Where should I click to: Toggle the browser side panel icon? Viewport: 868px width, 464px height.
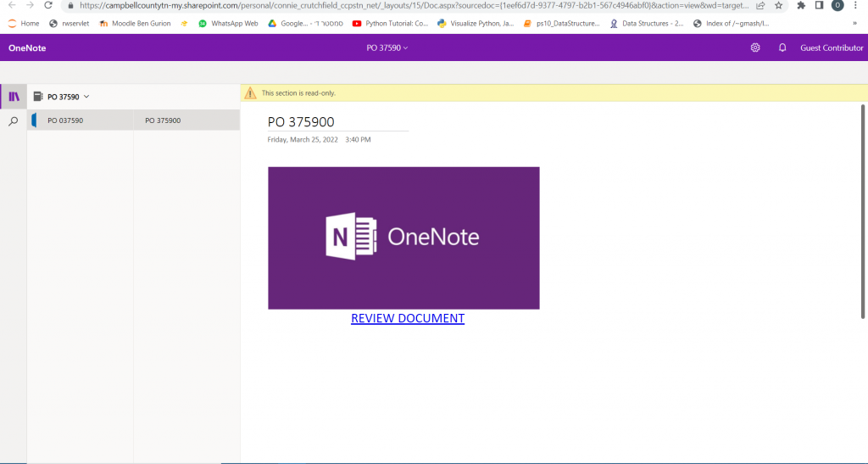click(820, 6)
